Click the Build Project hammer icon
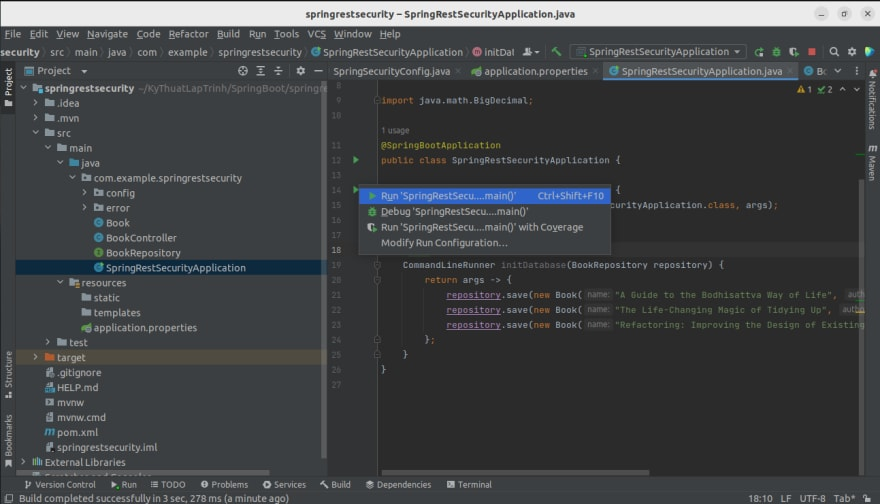The width and height of the screenshot is (880, 504). point(556,52)
